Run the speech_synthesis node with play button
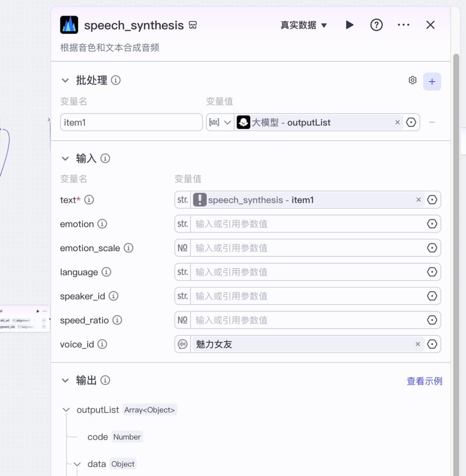Viewport: 466px width, 476px height. 349,25
